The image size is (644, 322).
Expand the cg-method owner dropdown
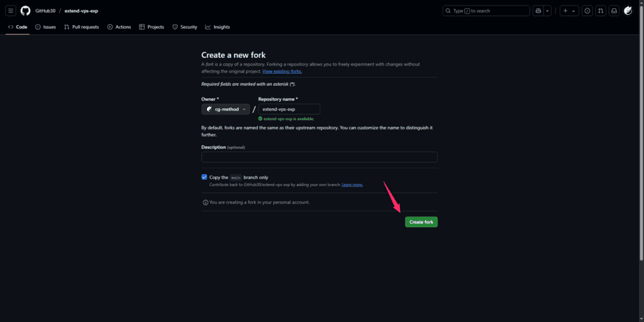point(226,109)
